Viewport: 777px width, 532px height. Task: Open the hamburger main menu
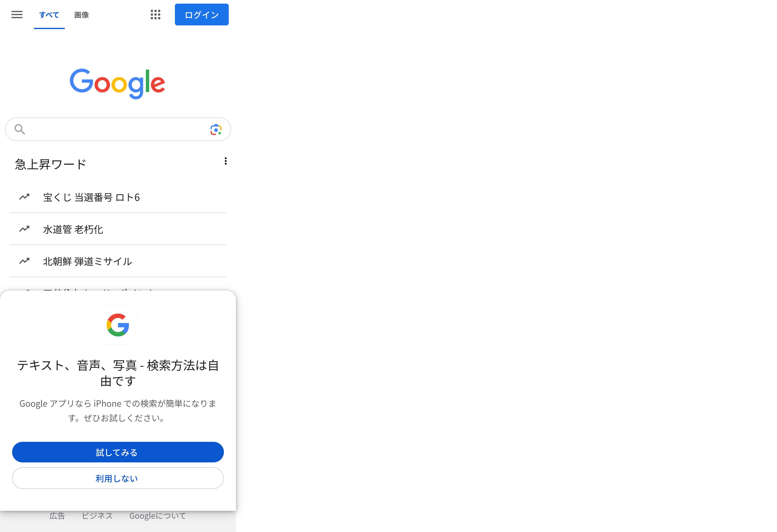(x=17, y=15)
